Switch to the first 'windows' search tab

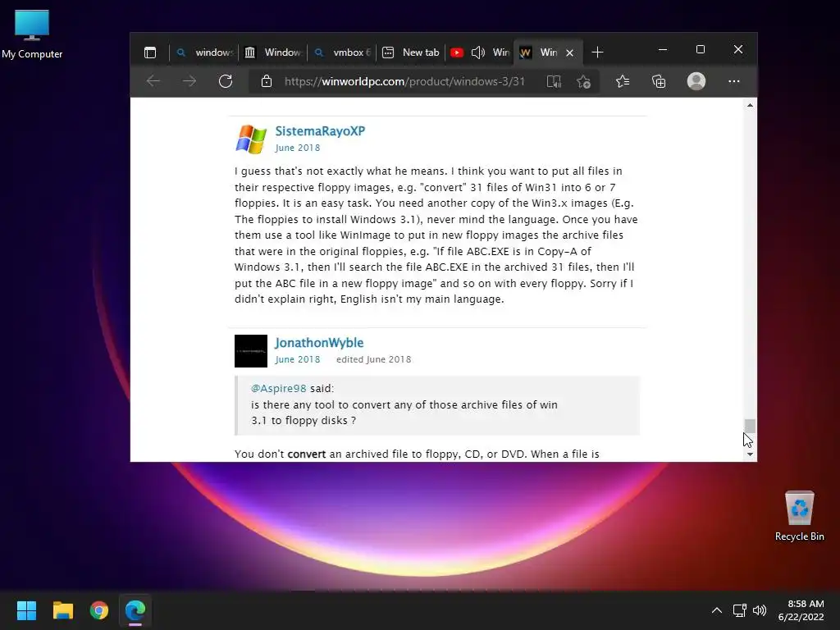pos(204,52)
